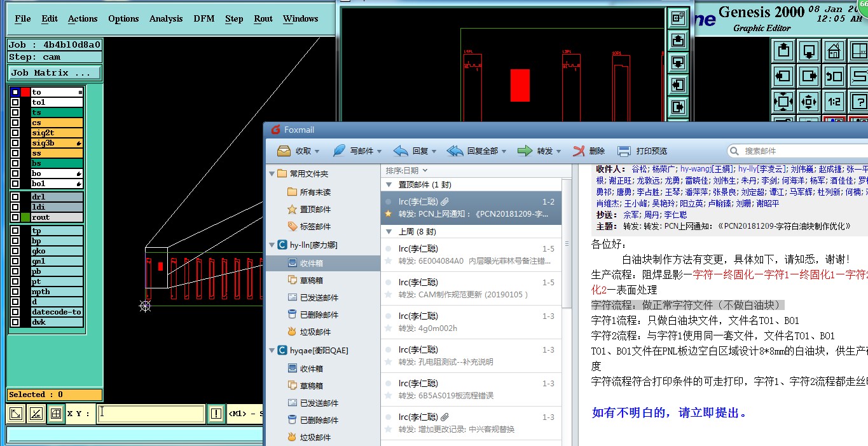This screenshot has height=446, width=868.
Task: Click the pan up icon in Genesis panel
Action: click(783, 50)
